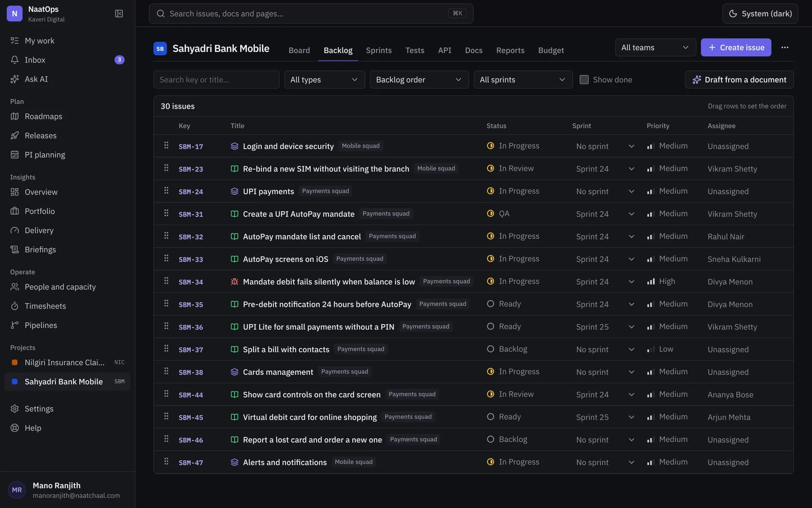The height and width of the screenshot is (508, 812).
Task: Click "Virtual debit card for online shopping" title
Action: point(310,417)
